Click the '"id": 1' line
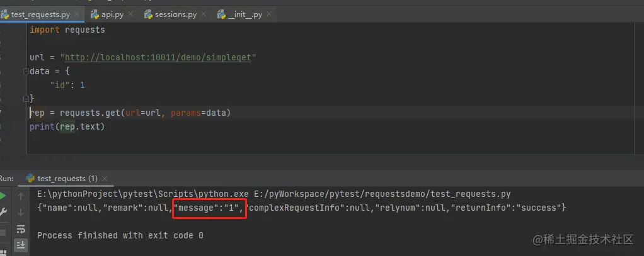The height and width of the screenshot is (256, 644). tap(67, 86)
